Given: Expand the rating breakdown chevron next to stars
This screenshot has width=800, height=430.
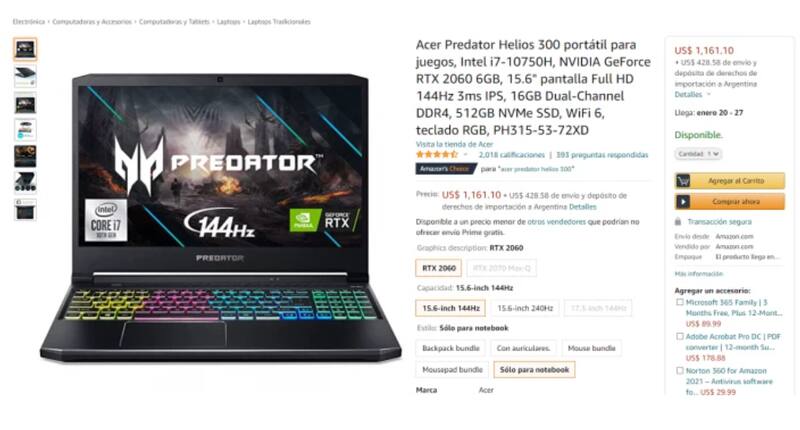Looking at the screenshot, I should 465,155.
